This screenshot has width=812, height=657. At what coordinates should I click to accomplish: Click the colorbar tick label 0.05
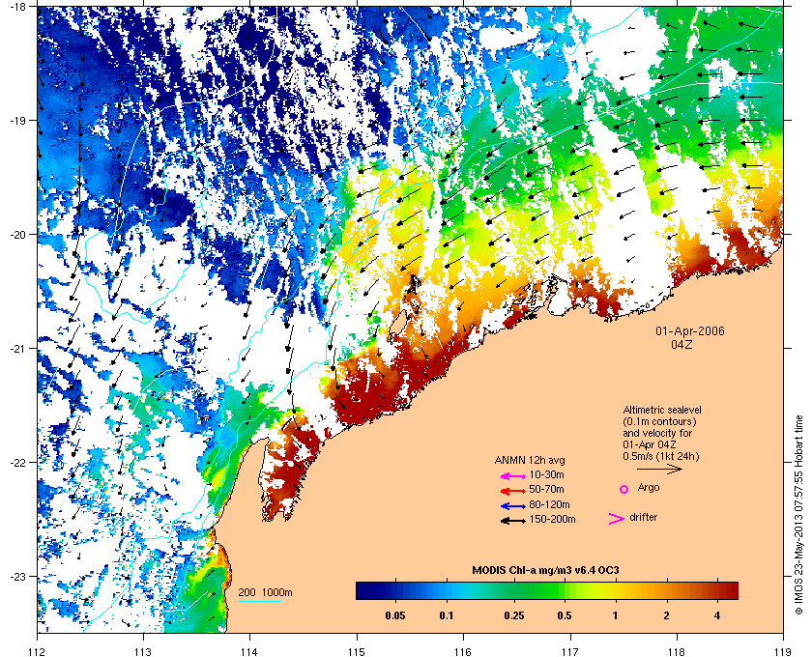[x=395, y=616]
